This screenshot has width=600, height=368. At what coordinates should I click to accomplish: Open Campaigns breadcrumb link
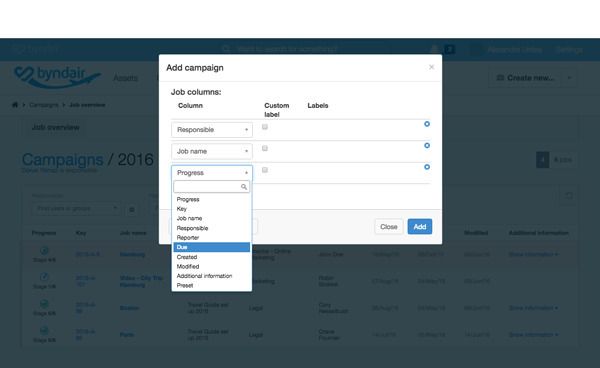[x=44, y=105]
